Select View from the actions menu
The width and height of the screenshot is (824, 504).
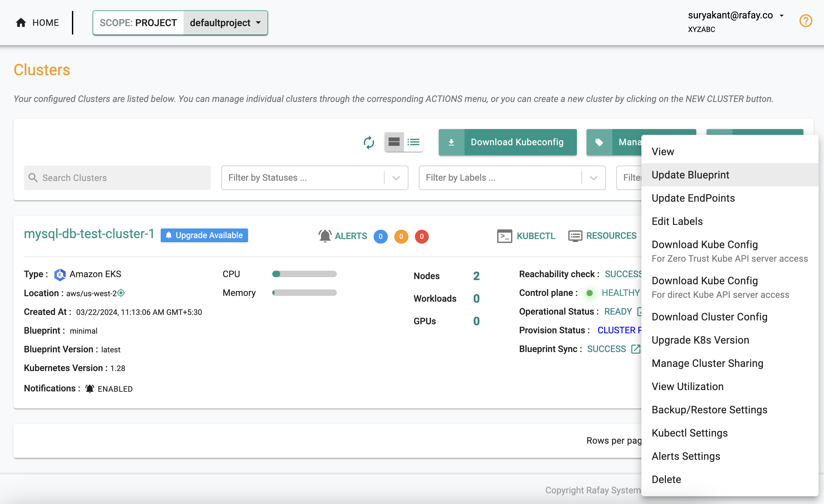(730, 152)
